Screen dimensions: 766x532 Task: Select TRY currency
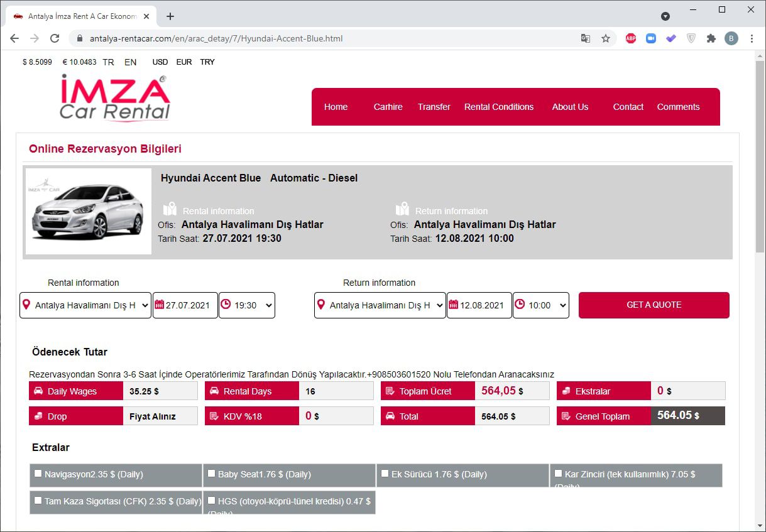click(207, 62)
